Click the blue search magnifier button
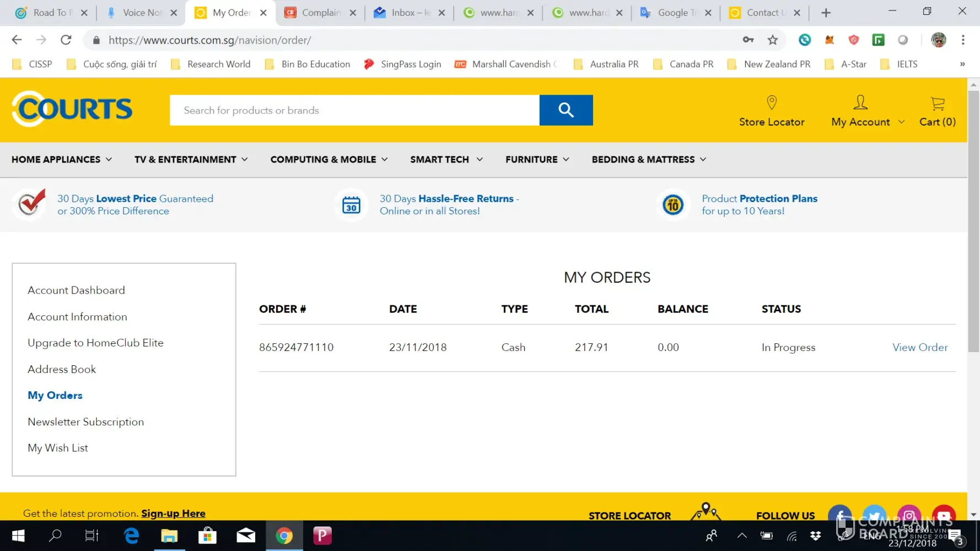The height and width of the screenshot is (551, 980). 566,110
